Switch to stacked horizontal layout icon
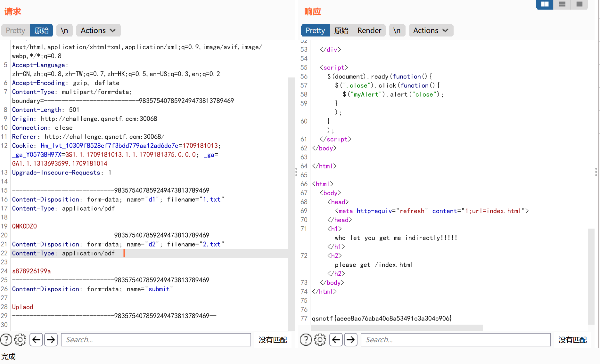 coord(562,4)
